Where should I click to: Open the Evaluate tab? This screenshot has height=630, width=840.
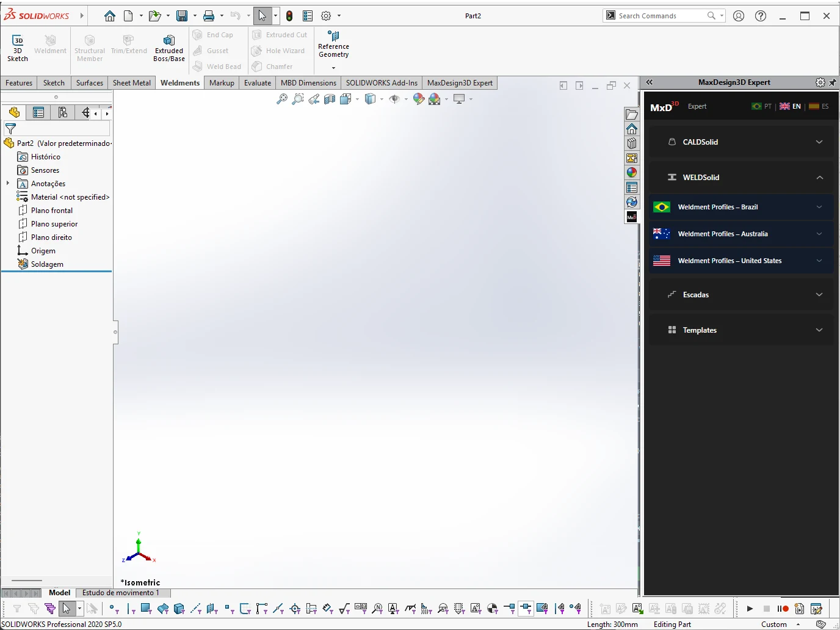[258, 83]
